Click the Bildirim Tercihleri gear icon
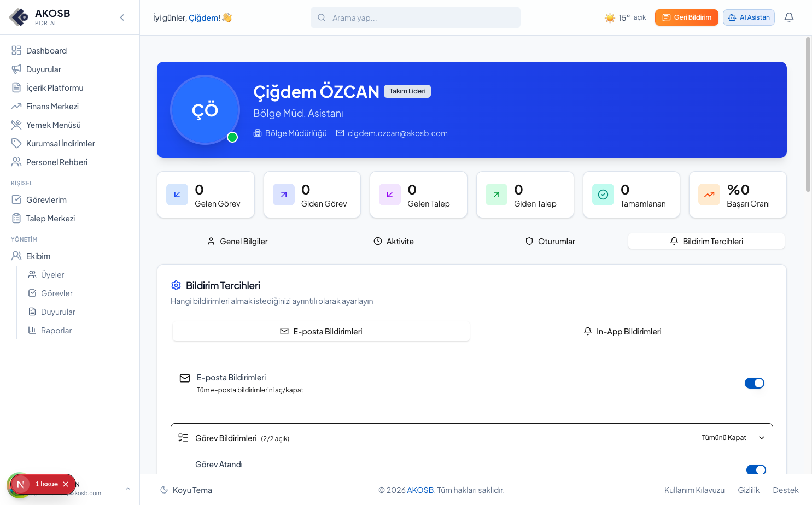The height and width of the screenshot is (505, 812). click(176, 285)
